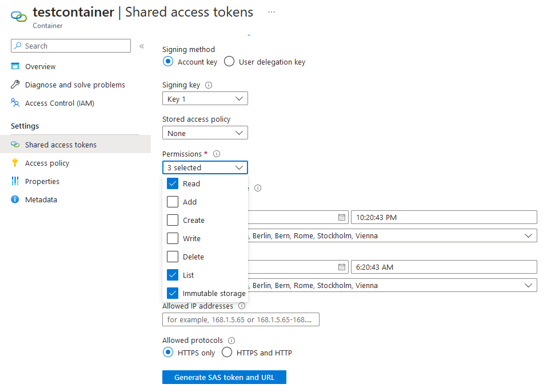
Task: Open the expiry time zone dropdown
Action: pyautogui.click(x=392, y=285)
